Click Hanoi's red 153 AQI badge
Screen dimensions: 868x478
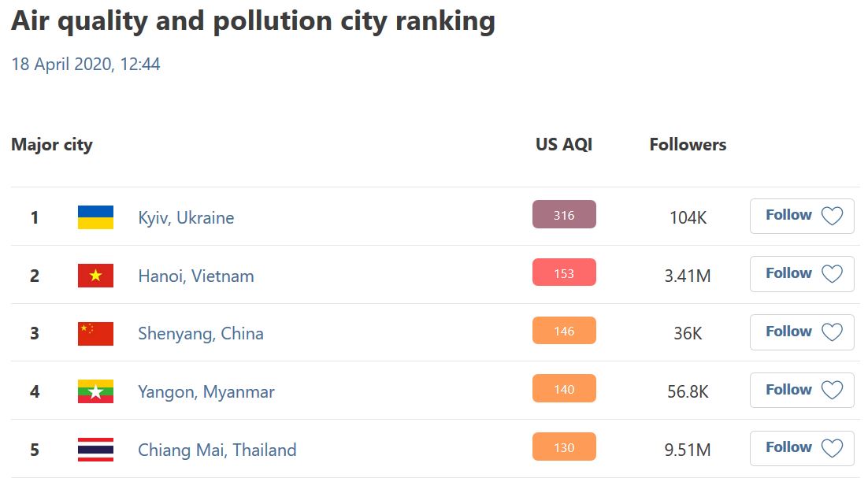pos(564,273)
